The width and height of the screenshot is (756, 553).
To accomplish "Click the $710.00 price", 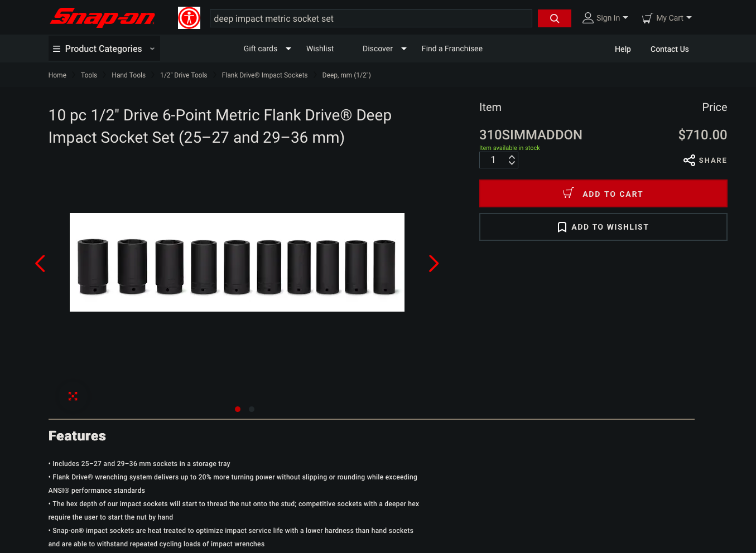I will point(702,135).
